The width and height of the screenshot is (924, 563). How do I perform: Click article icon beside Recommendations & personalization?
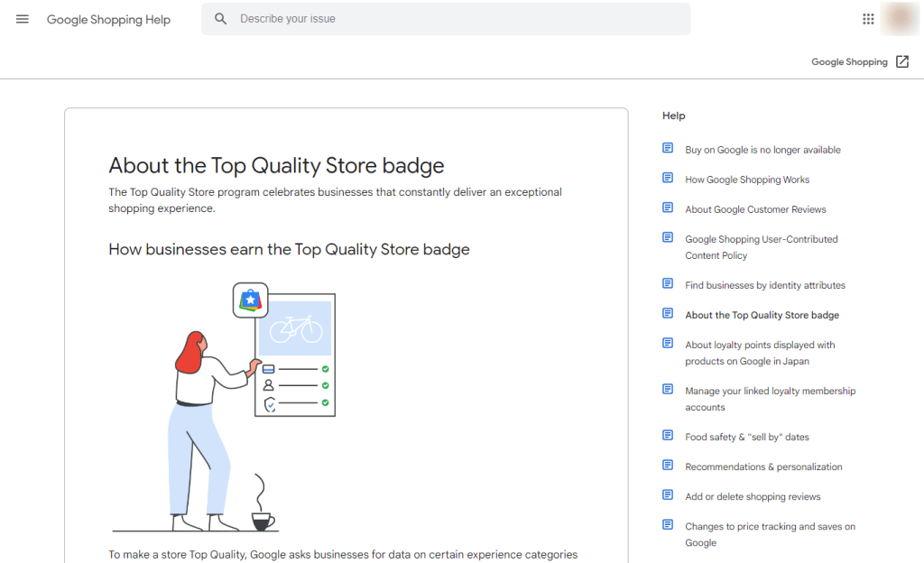(x=668, y=466)
